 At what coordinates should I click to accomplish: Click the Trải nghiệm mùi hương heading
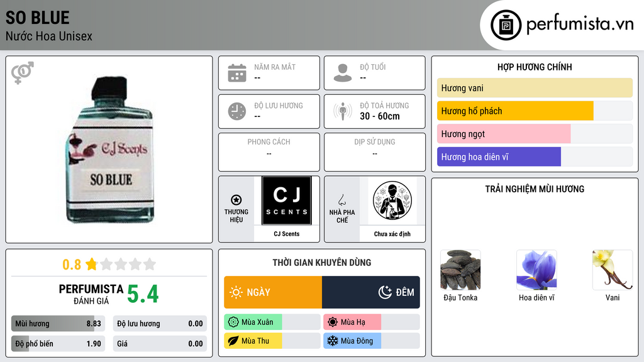coord(535,189)
